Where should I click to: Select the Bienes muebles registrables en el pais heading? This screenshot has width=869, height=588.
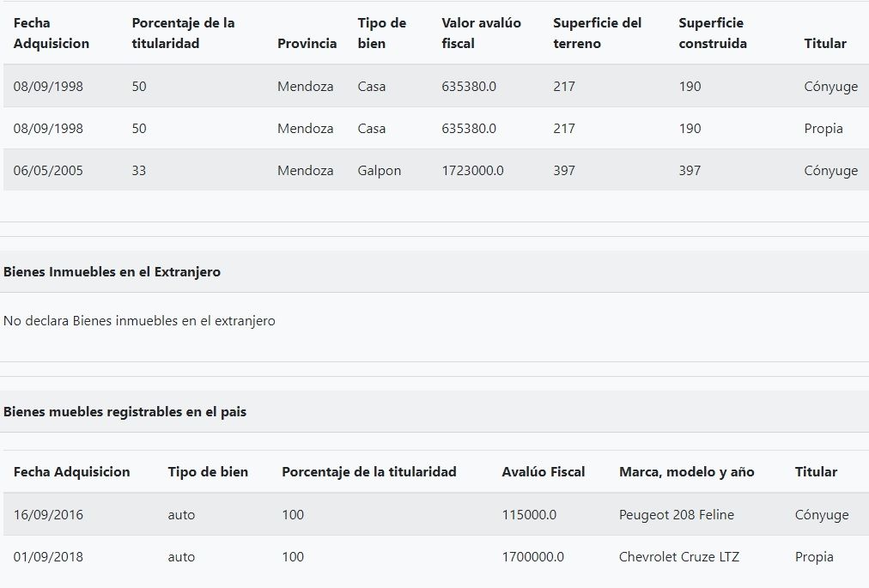tap(125, 412)
